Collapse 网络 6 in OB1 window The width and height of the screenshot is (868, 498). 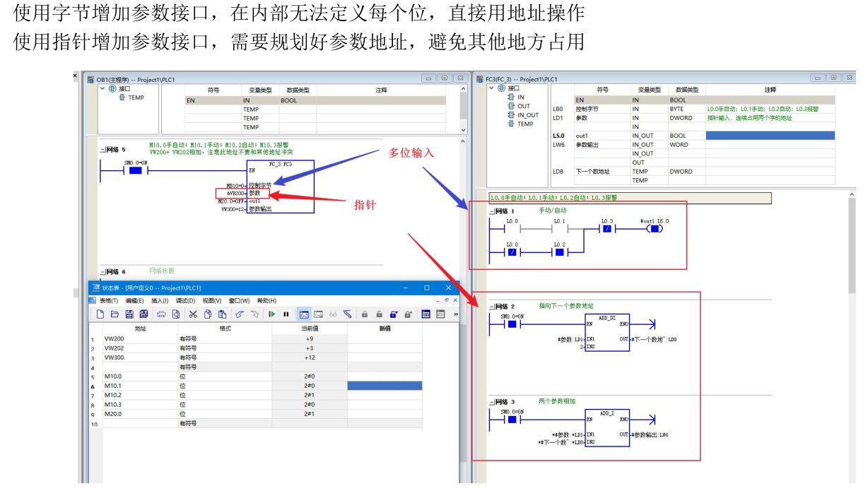pyautogui.click(x=102, y=272)
